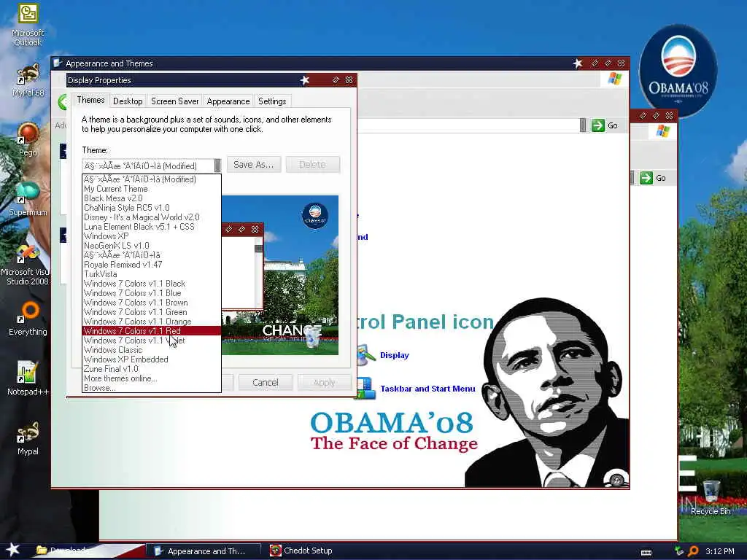Select Windows 7 Colors v1.1 Orange
747x560 pixels.
[x=152, y=322]
